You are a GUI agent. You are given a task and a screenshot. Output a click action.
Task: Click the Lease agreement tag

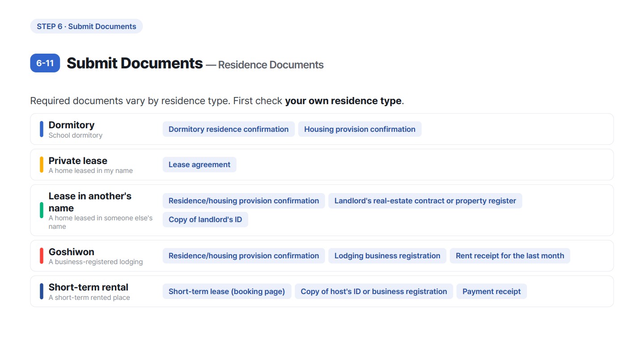point(199,164)
